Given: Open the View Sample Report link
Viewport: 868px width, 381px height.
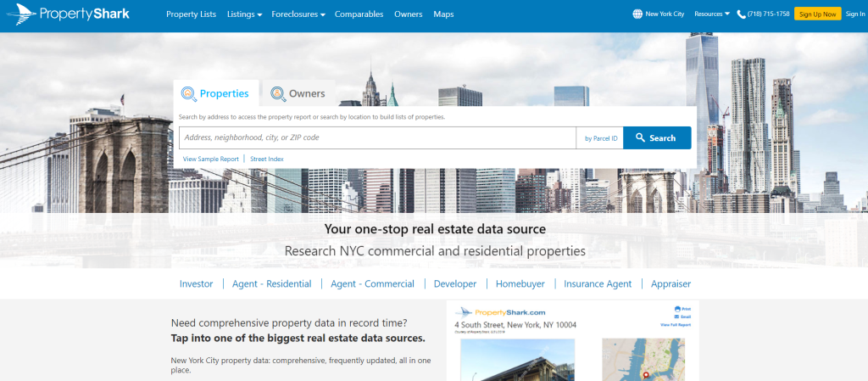Looking at the screenshot, I should (x=211, y=159).
